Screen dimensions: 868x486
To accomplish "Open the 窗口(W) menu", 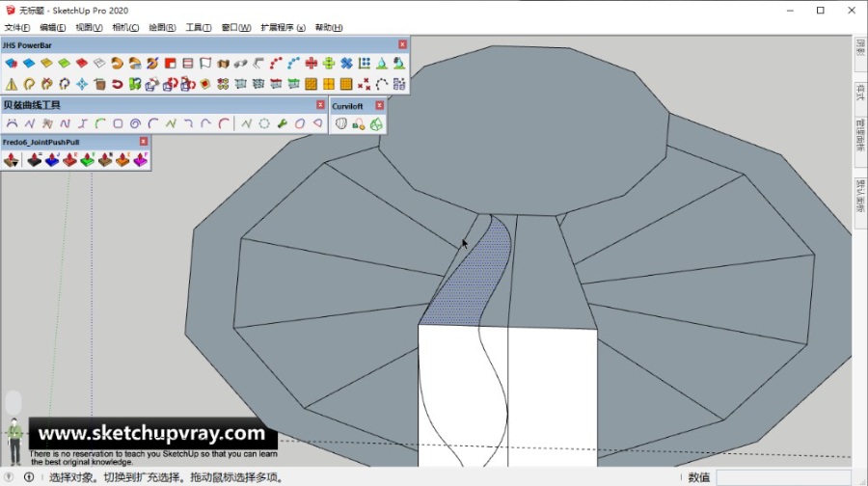I will pyautogui.click(x=236, y=27).
